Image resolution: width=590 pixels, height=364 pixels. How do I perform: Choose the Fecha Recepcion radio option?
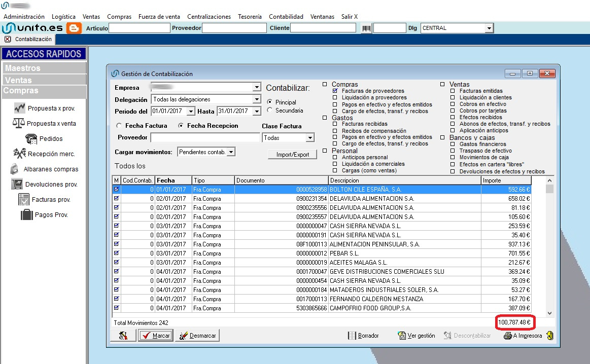(181, 126)
